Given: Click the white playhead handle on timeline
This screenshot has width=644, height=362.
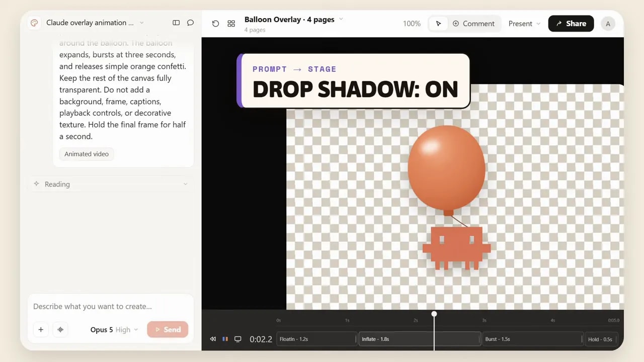Looking at the screenshot, I should [x=434, y=314].
